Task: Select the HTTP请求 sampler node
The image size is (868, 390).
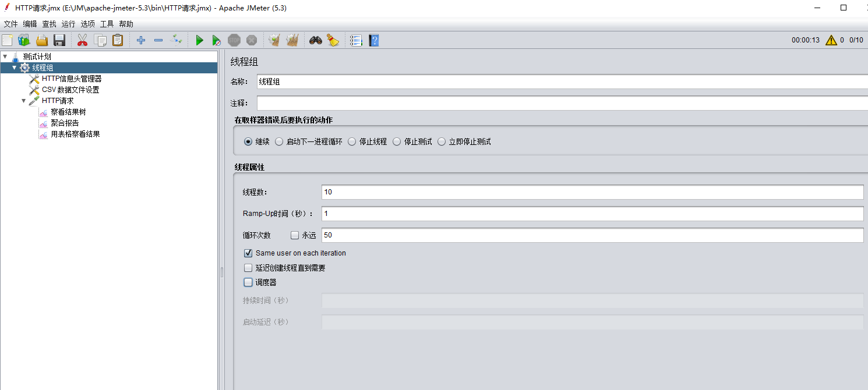Action: 58,101
